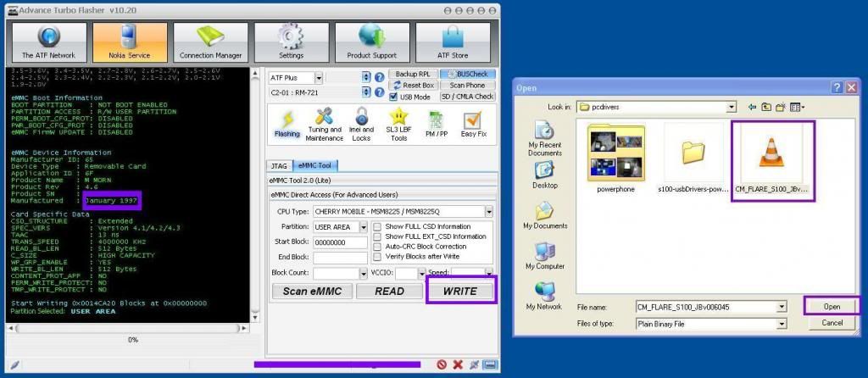Open the PM / PP tool
The width and height of the screenshot is (868, 378).
[x=437, y=125]
